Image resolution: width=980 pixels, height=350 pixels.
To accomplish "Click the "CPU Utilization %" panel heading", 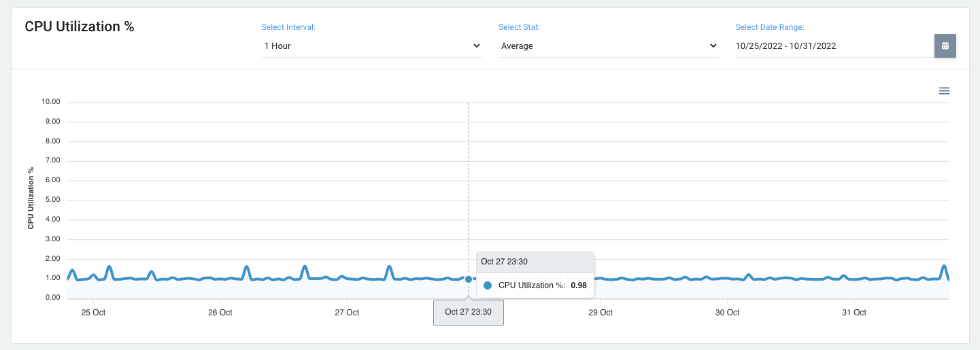I will pyautogui.click(x=80, y=27).
